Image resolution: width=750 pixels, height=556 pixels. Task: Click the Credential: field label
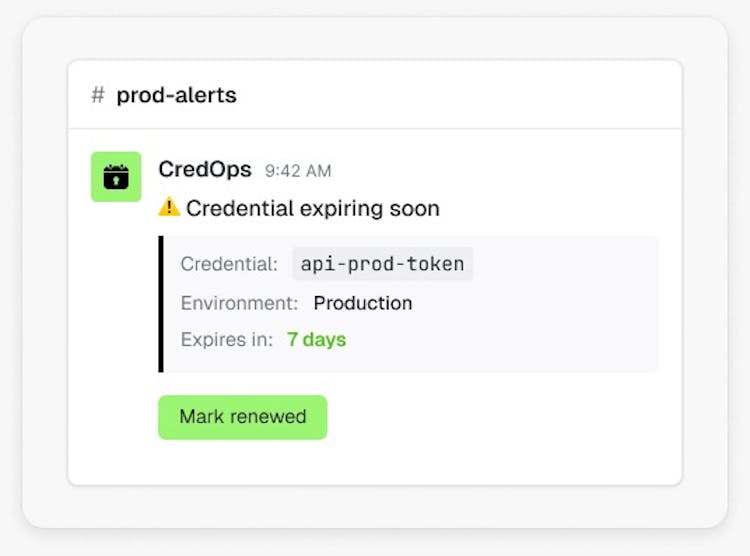pyautogui.click(x=229, y=264)
